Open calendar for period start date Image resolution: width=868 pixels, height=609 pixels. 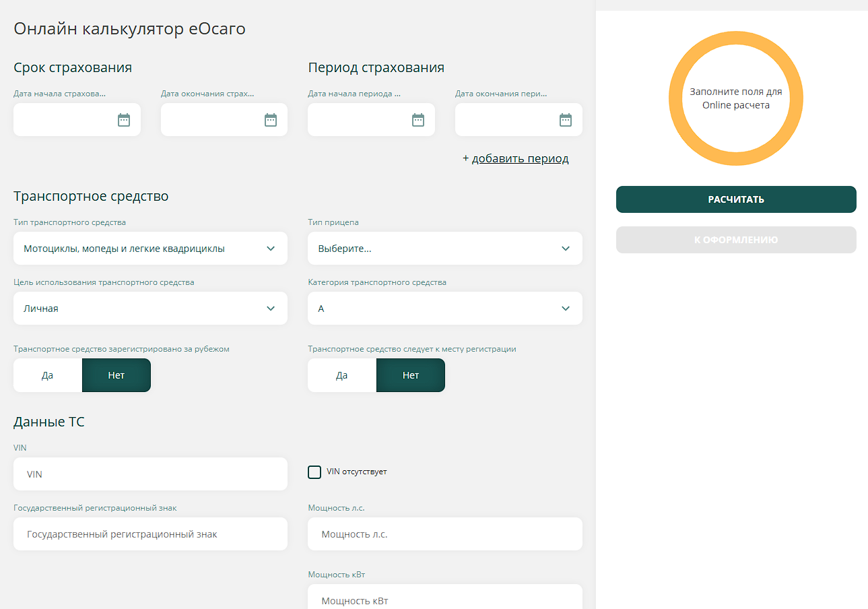(418, 120)
